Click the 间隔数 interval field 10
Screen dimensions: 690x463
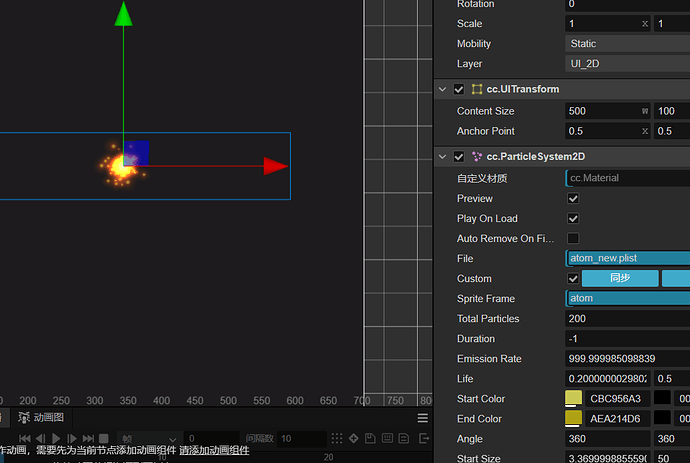(x=301, y=439)
